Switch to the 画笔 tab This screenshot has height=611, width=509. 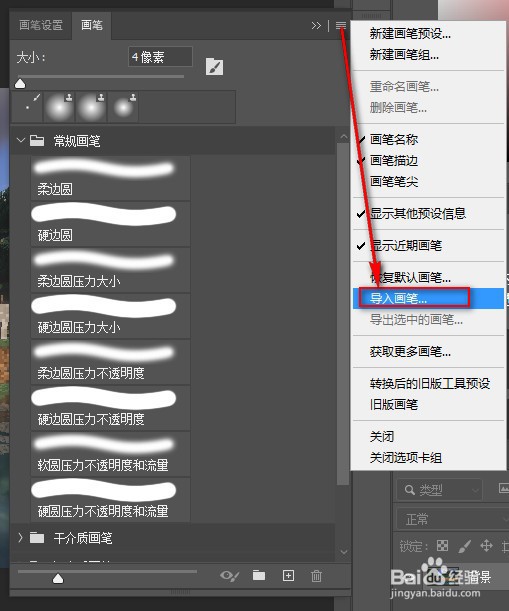(x=92, y=25)
